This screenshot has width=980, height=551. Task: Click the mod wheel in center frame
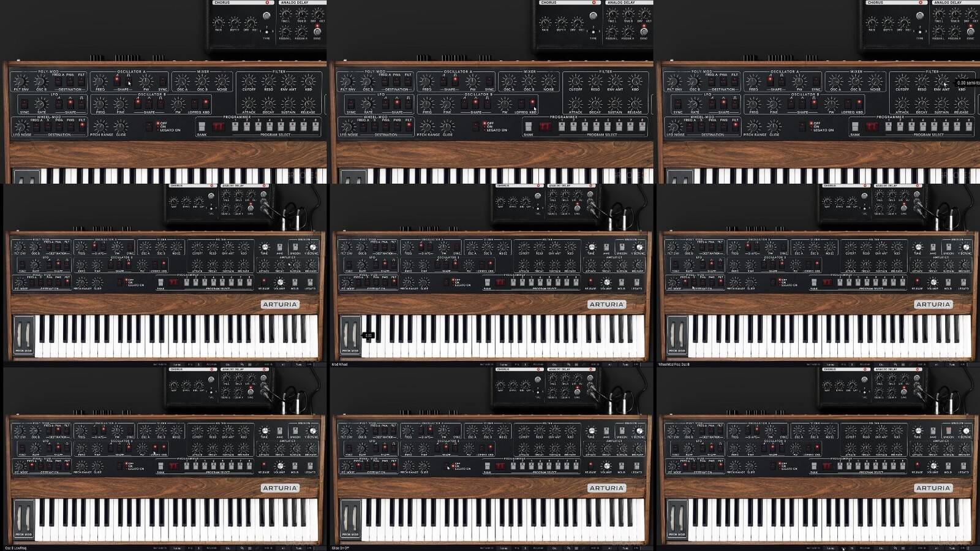point(355,335)
